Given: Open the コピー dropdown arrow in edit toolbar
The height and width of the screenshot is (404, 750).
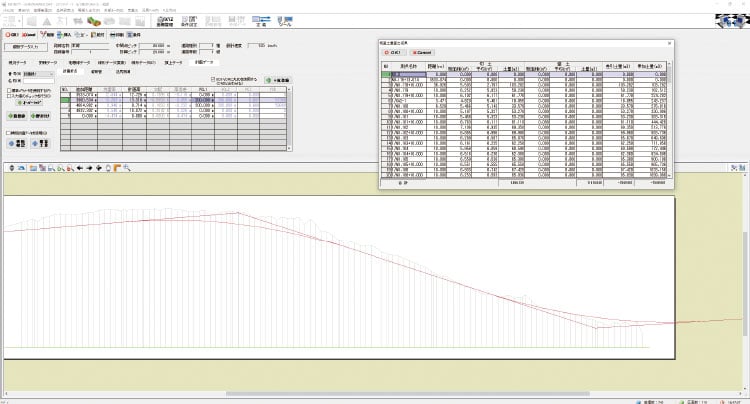Looking at the screenshot, I should pos(87,35).
